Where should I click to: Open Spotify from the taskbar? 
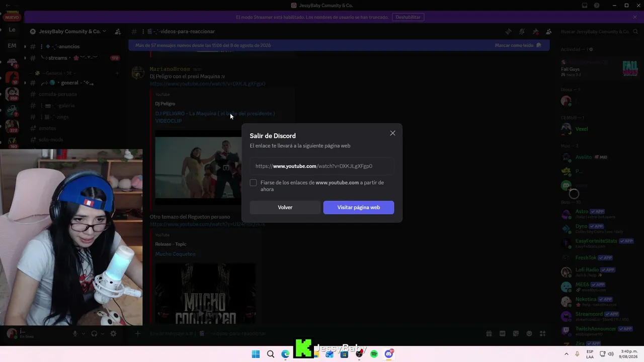click(x=374, y=354)
